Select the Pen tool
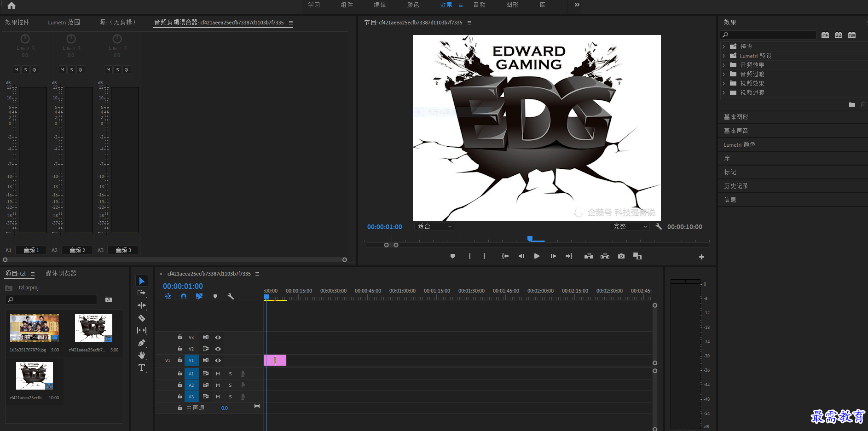868x431 pixels. pyautogui.click(x=142, y=343)
